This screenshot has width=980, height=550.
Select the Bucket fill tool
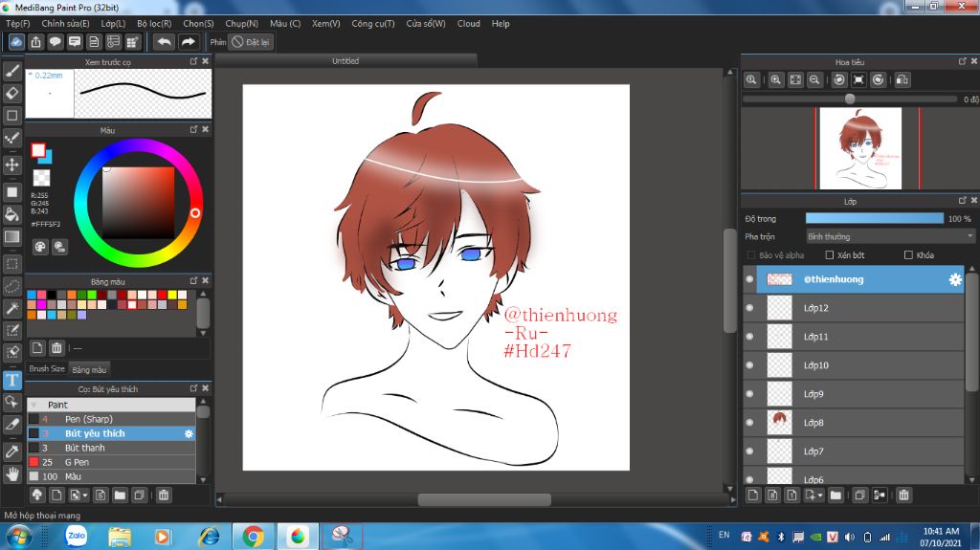[x=11, y=214]
